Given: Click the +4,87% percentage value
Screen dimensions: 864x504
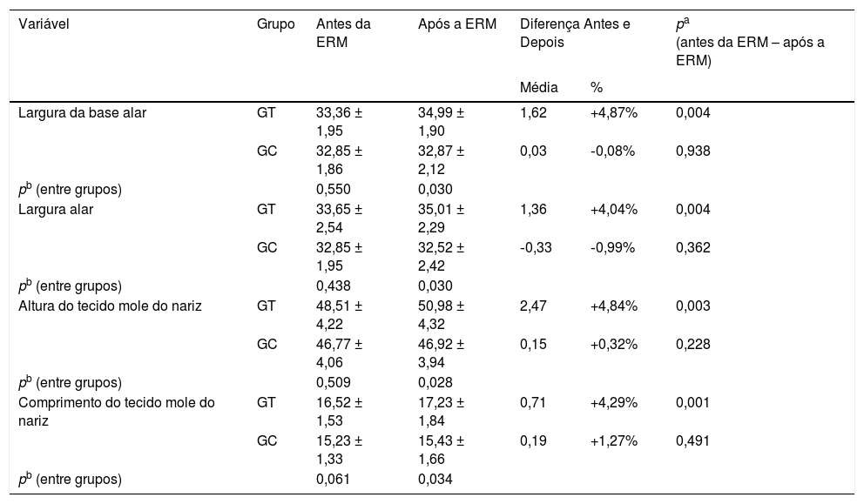Looking at the screenshot, I should click(612, 112).
